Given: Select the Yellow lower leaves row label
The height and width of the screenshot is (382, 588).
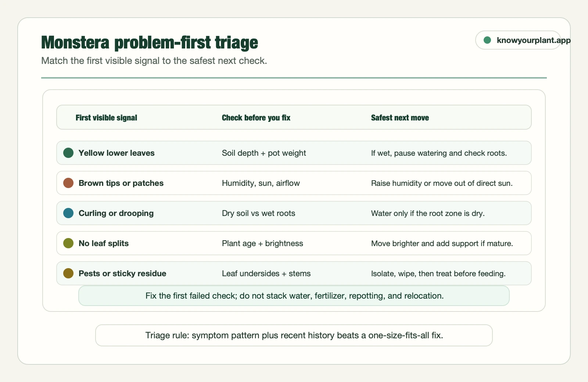Looking at the screenshot, I should [116, 153].
